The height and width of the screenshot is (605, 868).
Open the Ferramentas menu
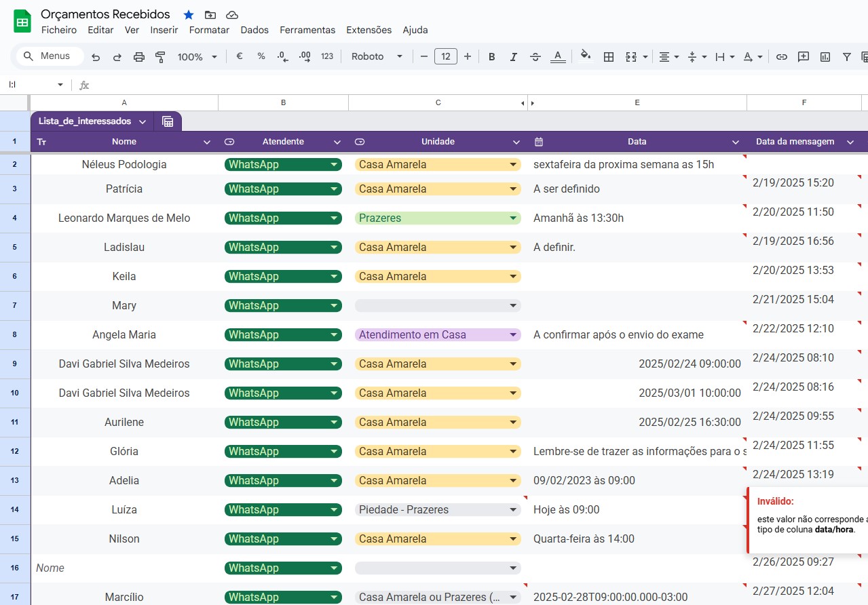307,30
